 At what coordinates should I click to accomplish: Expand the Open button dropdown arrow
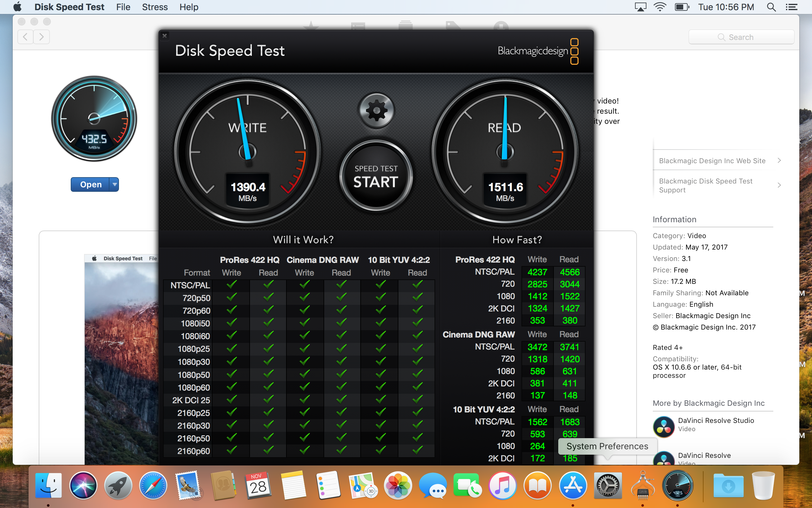click(115, 184)
